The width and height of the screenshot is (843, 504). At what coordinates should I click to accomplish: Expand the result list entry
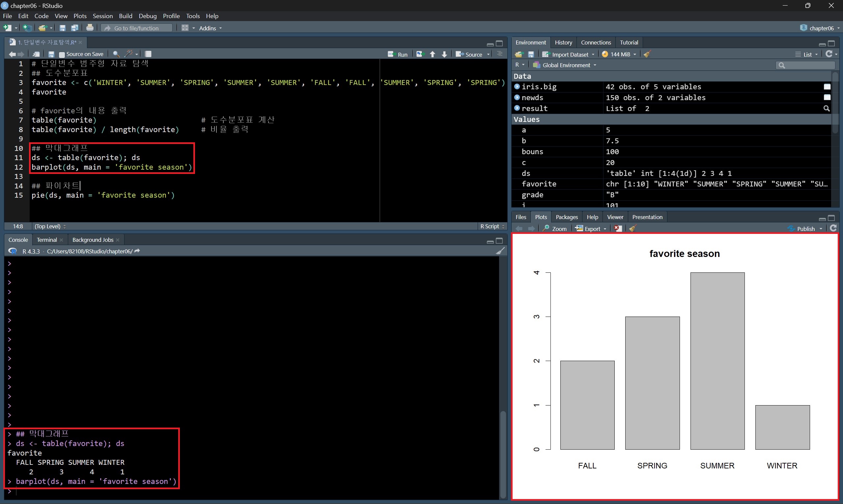pos(517,108)
